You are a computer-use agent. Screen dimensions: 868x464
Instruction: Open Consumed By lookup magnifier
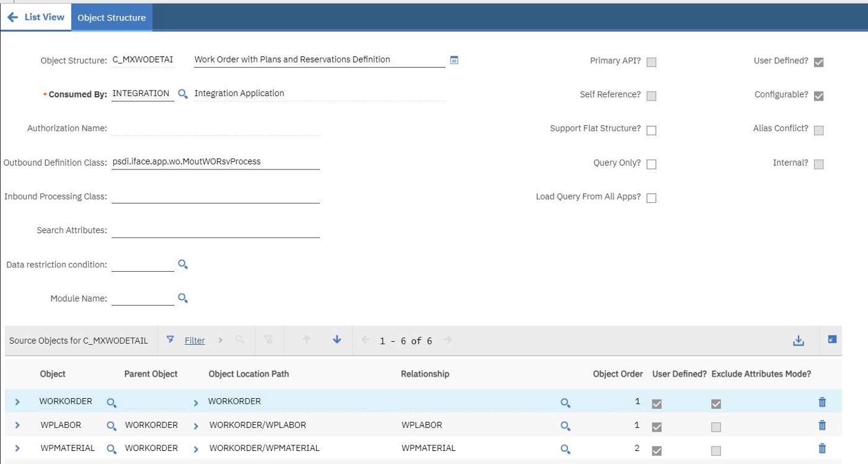coord(183,94)
